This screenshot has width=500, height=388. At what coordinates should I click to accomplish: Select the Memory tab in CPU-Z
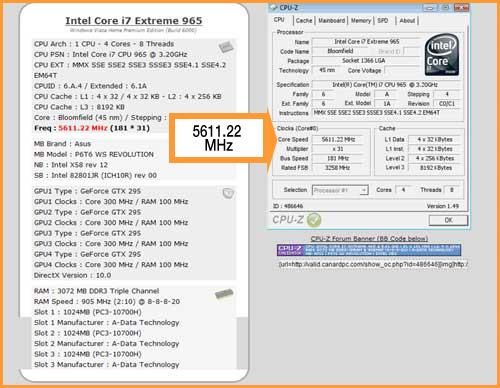pos(361,21)
